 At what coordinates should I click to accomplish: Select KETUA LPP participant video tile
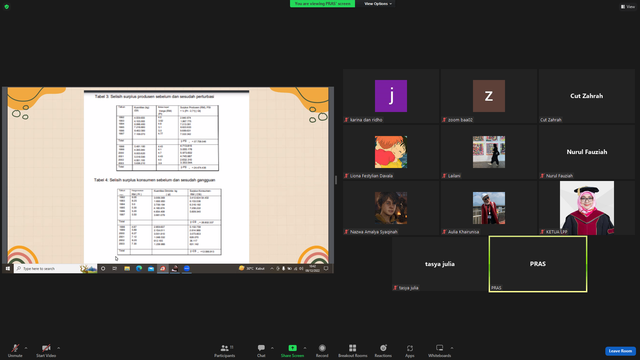coord(587,208)
